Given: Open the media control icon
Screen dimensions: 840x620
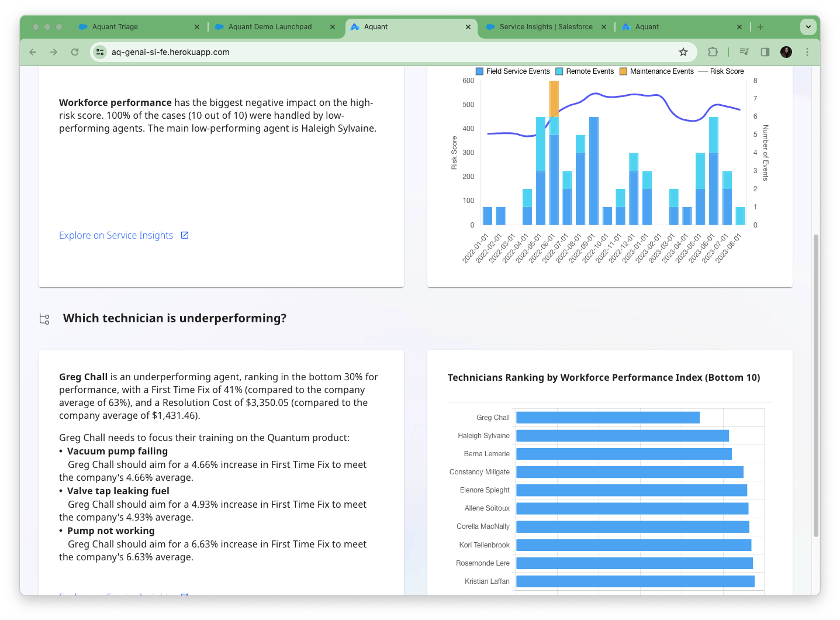Looking at the screenshot, I should [744, 52].
